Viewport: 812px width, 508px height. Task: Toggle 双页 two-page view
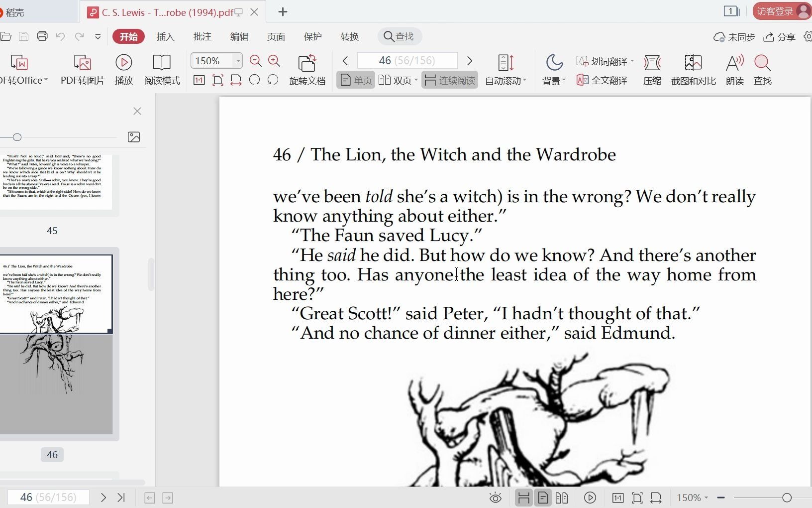(396, 80)
